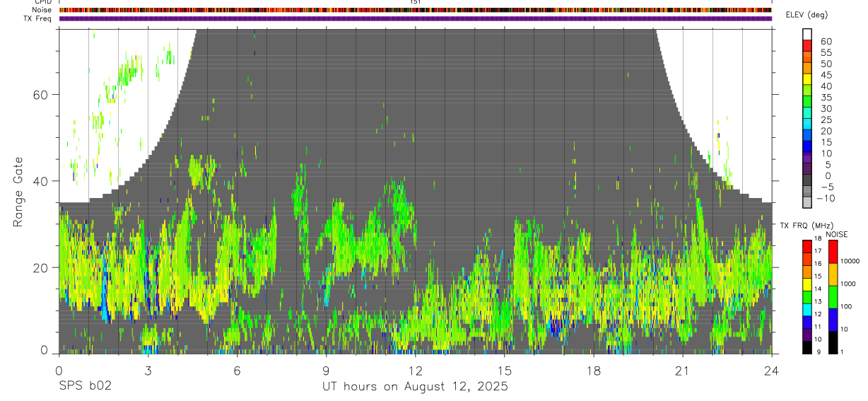Click the "24" tick on the UT hours axis
868x401 pixels.
tap(772, 370)
